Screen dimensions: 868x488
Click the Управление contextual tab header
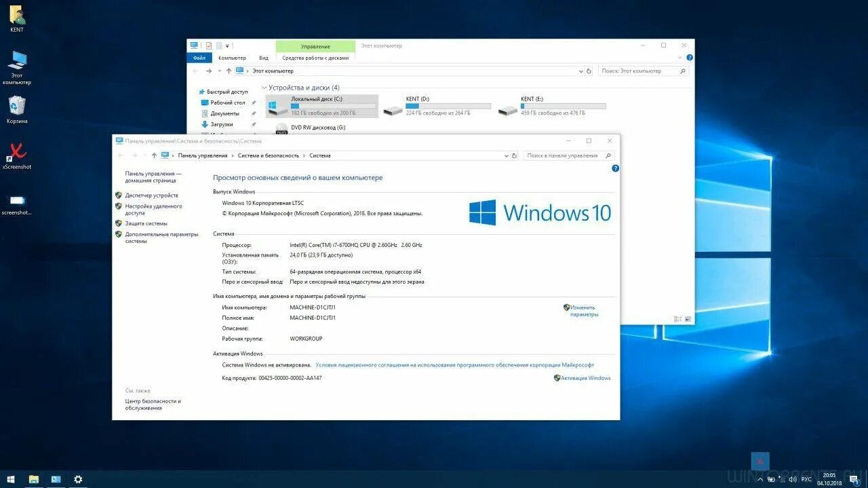point(315,46)
